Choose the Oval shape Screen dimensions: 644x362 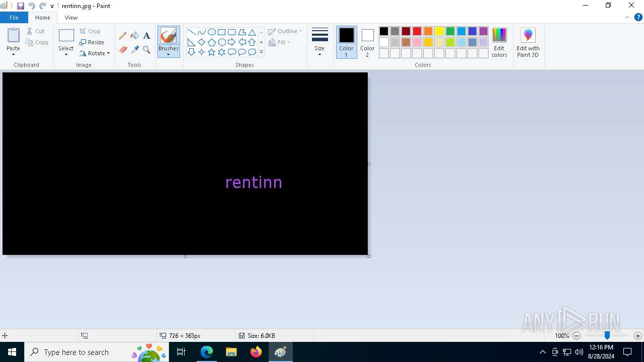point(211,32)
